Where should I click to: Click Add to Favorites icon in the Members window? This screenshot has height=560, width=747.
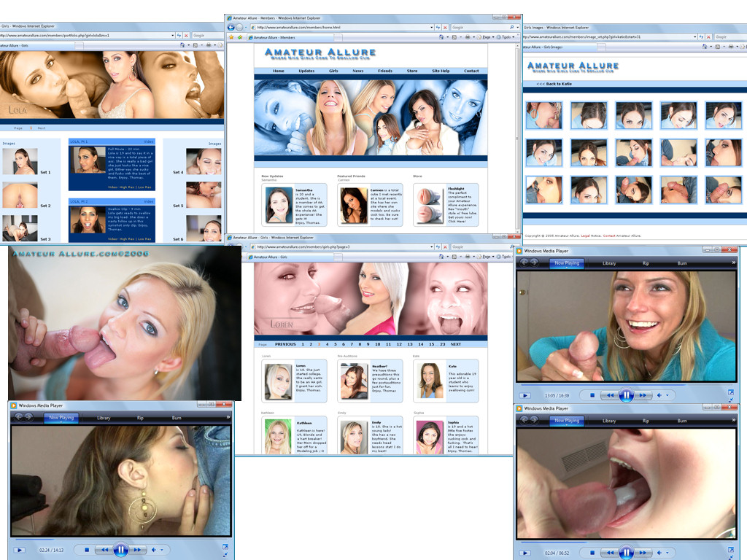[239, 37]
